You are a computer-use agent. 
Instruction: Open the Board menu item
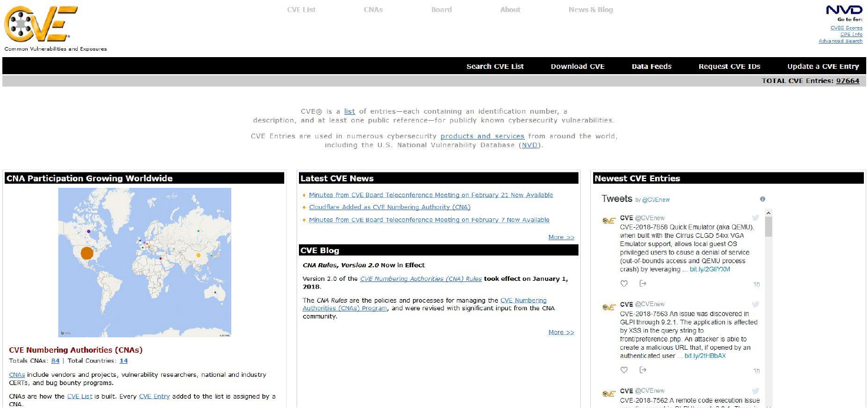(441, 9)
